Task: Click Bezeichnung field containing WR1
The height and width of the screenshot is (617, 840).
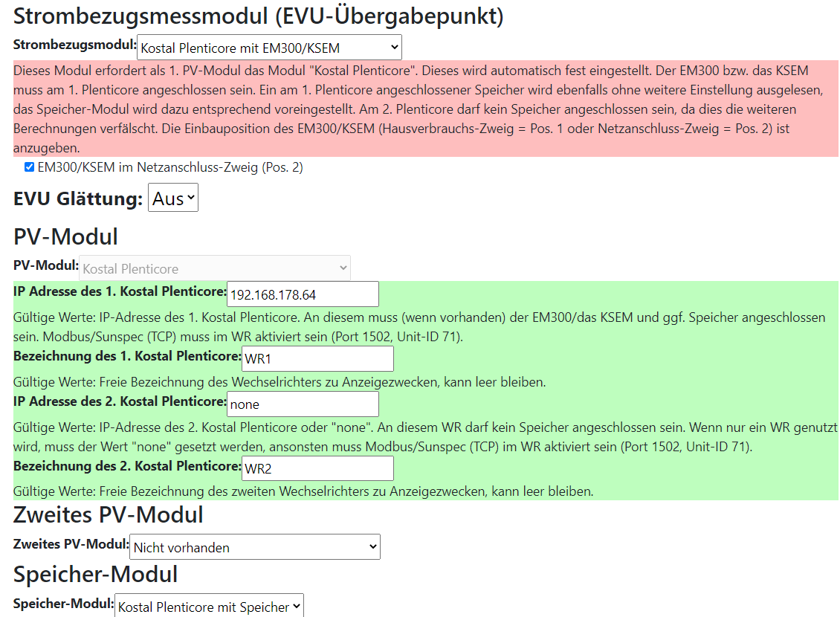Action: pos(317,358)
